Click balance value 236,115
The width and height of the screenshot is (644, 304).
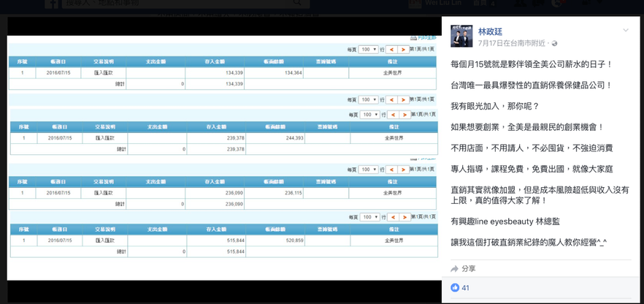pos(293,193)
